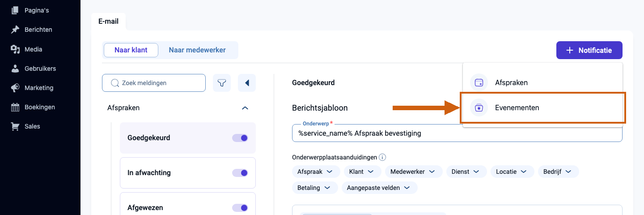The width and height of the screenshot is (644, 215).
Task: Select the In afwachting notification card
Action: pyautogui.click(x=188, y=173)
